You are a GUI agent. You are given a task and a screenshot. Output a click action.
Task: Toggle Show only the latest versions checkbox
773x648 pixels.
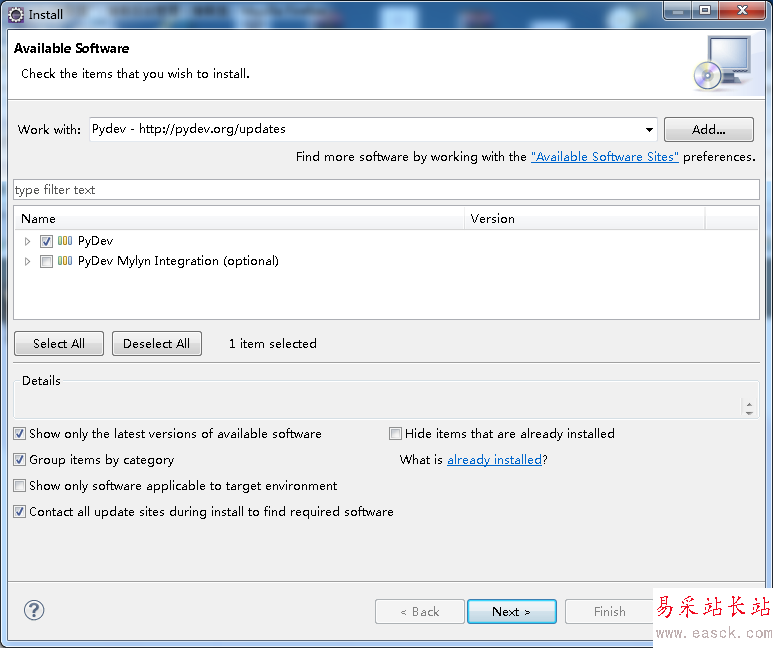19,433
